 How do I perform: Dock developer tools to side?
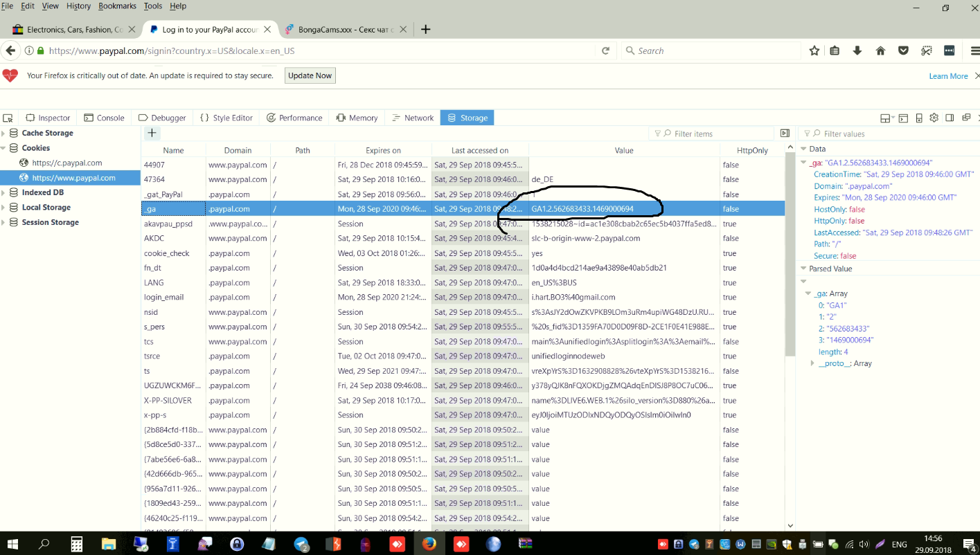tap(950, 118)
